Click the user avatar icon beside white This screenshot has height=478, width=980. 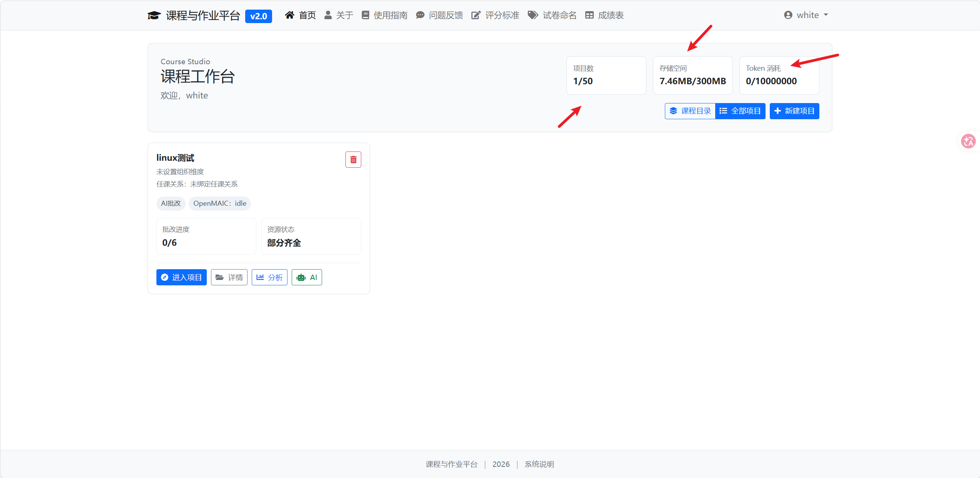tap(788, 15)
